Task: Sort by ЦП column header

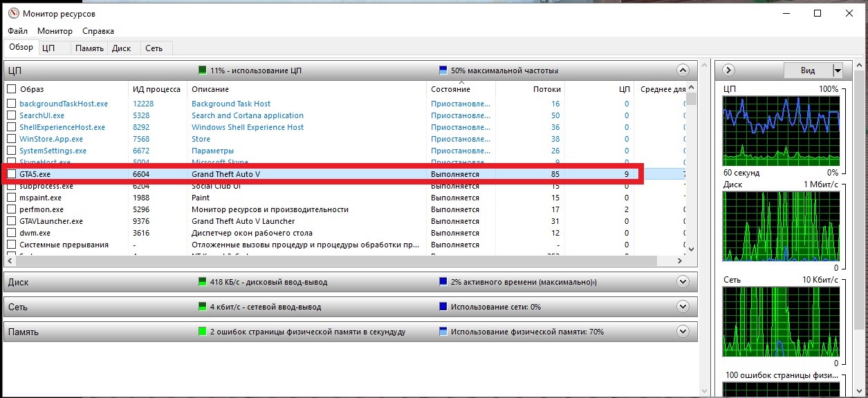Action: pos(600,89)
